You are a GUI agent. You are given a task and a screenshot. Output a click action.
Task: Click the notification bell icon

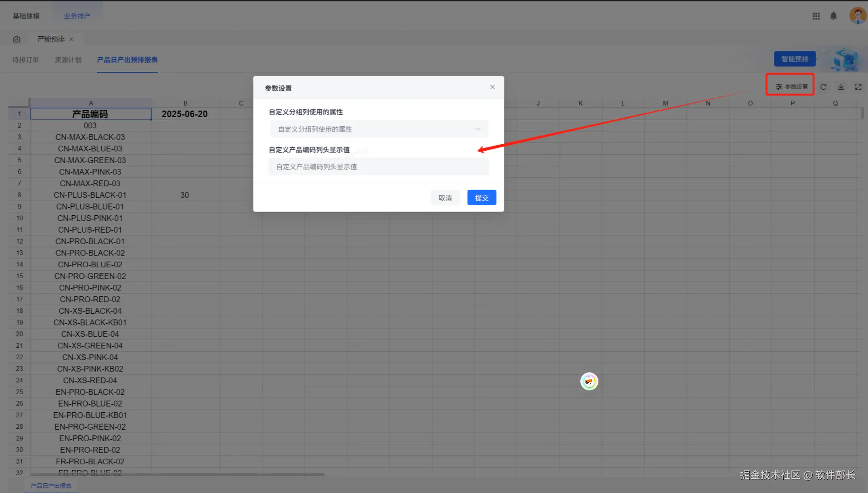coord(833,16)
